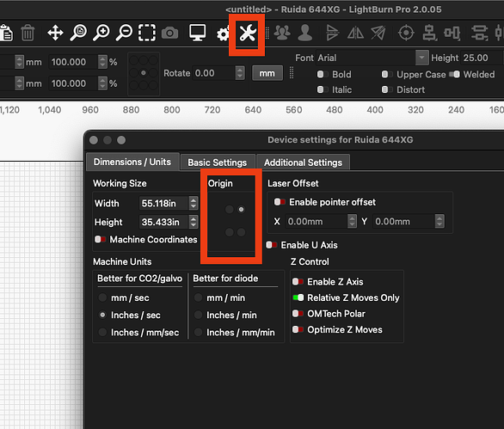Select Inches / mm/min machine units
The height and width of the screenshot is (429, 504).
198,332
